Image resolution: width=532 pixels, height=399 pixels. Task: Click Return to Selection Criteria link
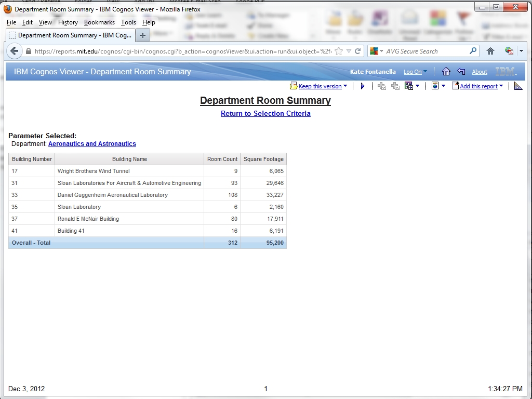(265, 114)
